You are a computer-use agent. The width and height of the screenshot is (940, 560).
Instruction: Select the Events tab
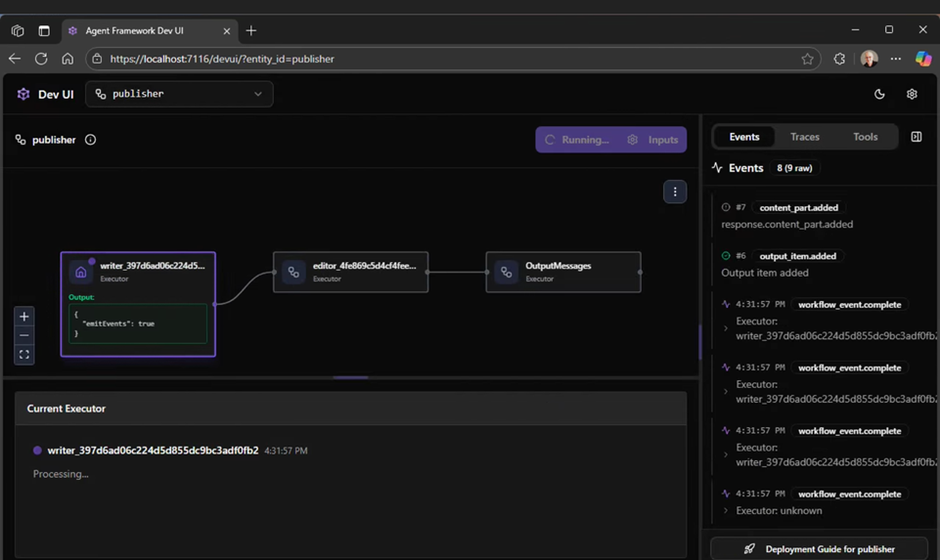[743, 137]
